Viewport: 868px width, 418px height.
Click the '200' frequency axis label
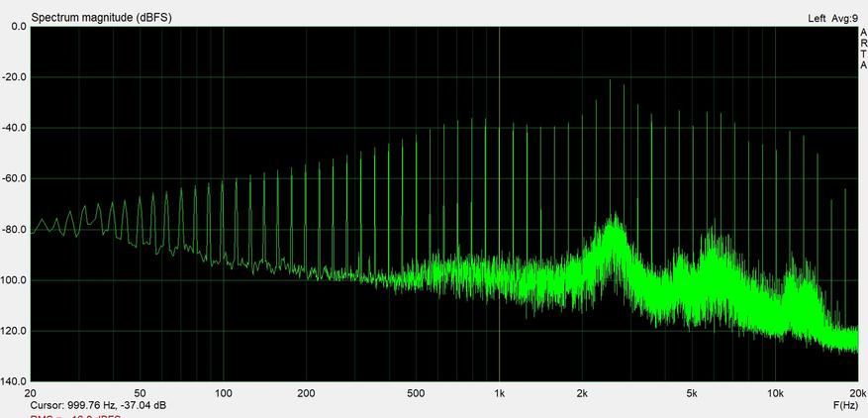(x=306, y=393)
